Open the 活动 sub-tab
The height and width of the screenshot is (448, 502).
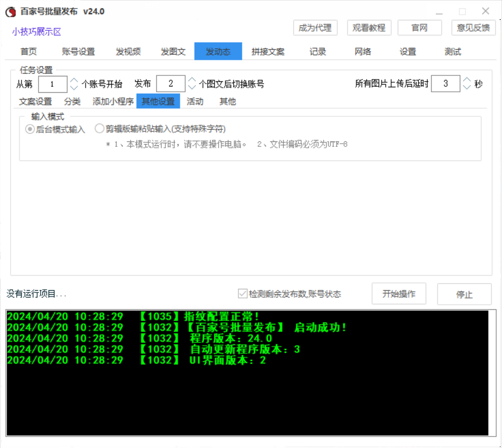click(x=195, y=101)
